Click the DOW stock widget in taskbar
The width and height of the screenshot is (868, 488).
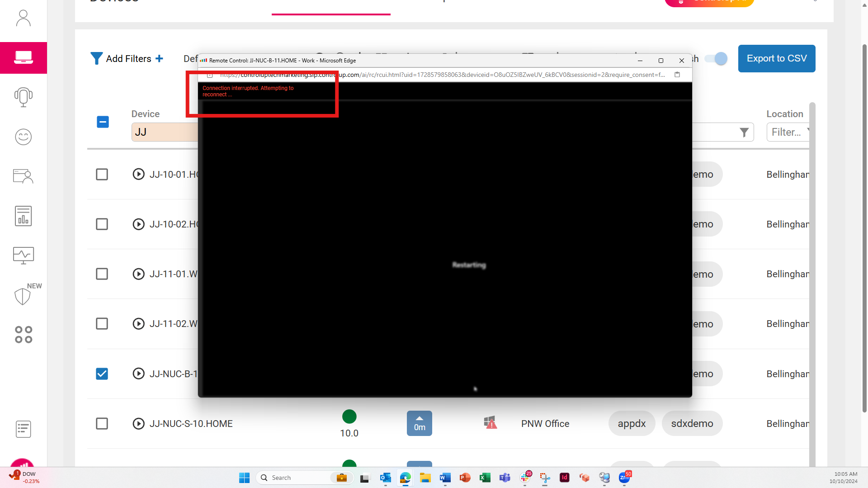pyautogui.click(x=25, y=477)
